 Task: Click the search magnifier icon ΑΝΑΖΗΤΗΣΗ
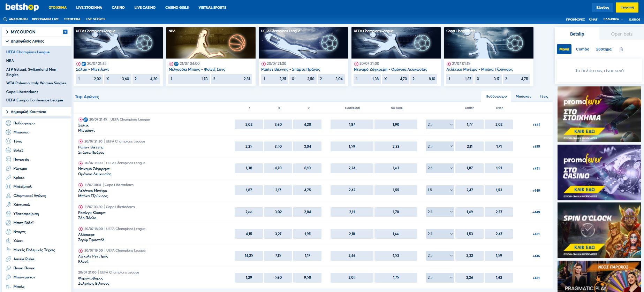tap(5, 19)
